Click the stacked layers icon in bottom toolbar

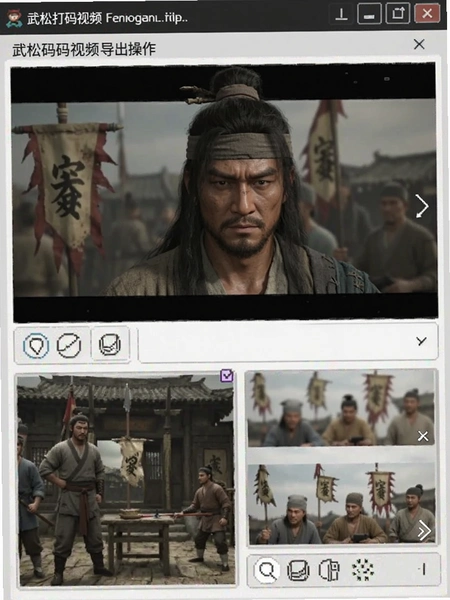point(298,571)
